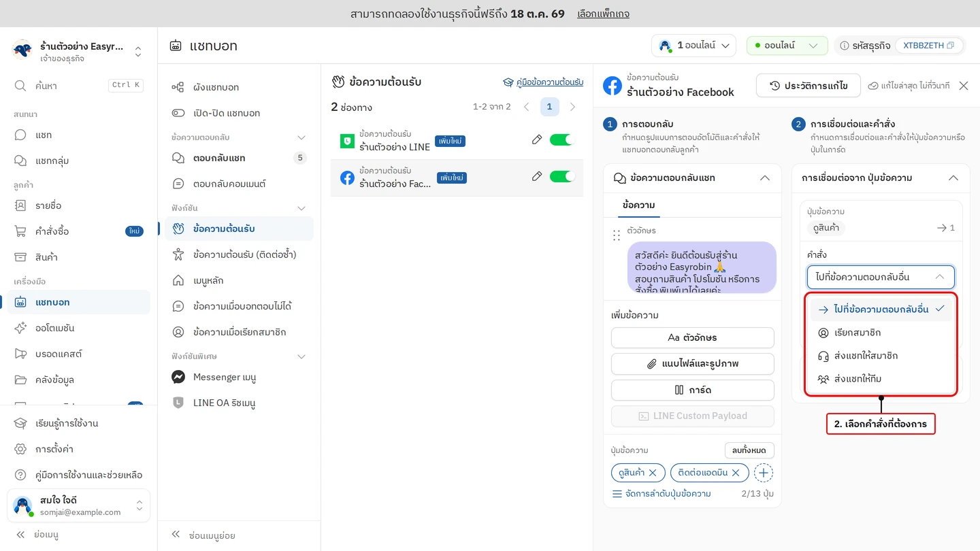Go to the previous page arrow in pagination
The width and height of the screenshot is (980, 551).
coord(527,107)
